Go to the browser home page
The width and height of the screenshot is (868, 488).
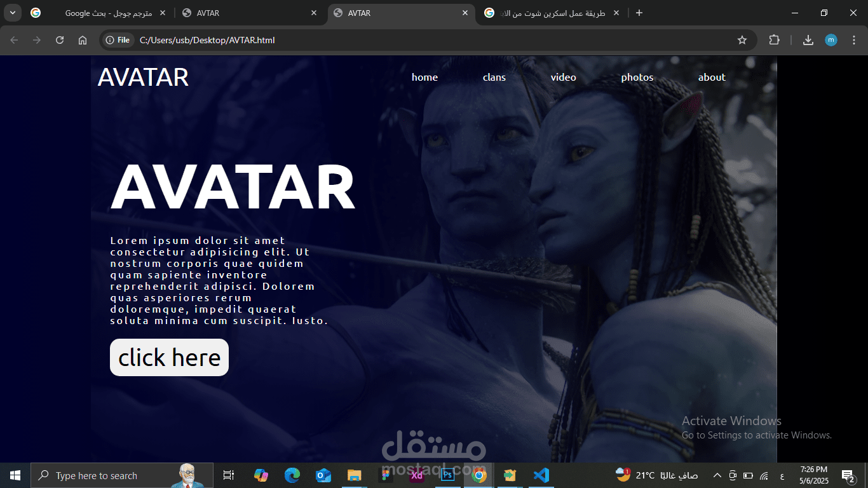pyautogui.click(x=83, y=40)
